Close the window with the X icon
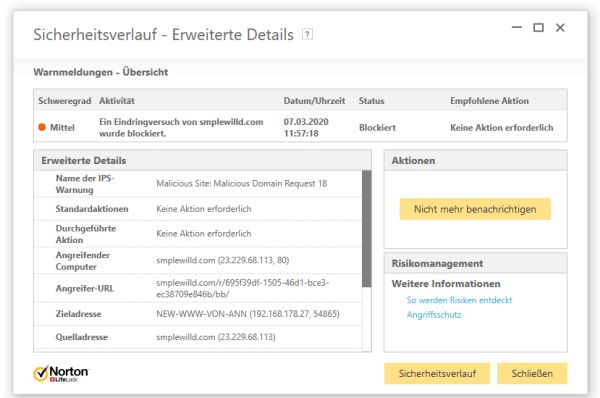600x398 pixels. point(560,28)
